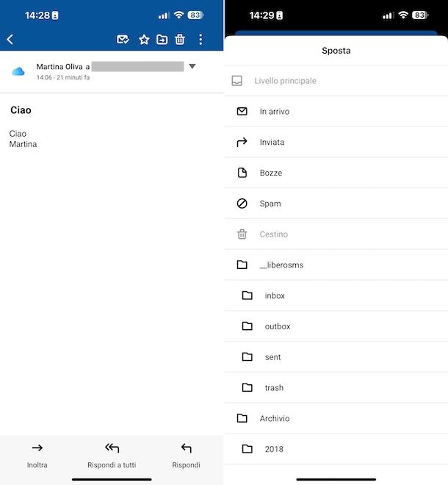Open move to folder icon
This screenshot has height=485, width=448.
(x=162, y=39)
